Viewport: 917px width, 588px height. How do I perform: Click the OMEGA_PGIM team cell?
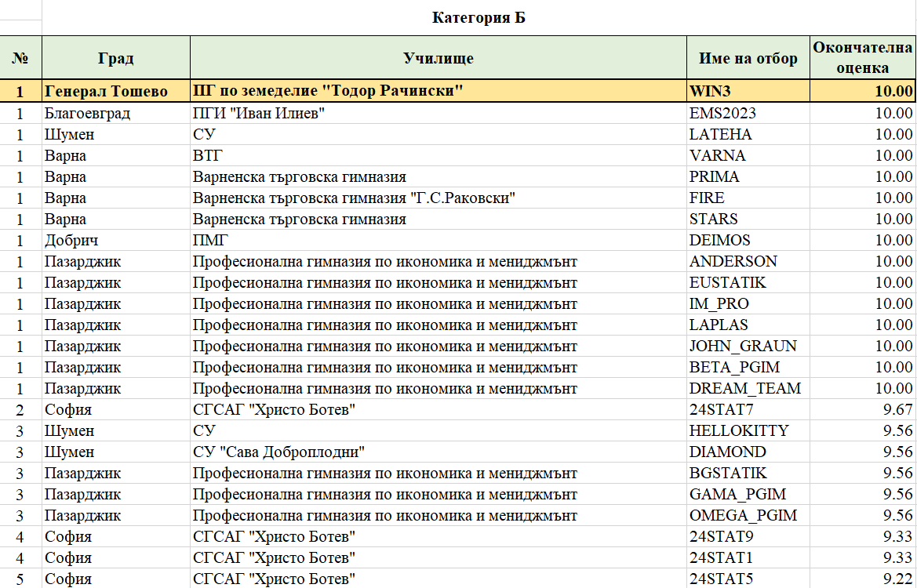(748, 516)
